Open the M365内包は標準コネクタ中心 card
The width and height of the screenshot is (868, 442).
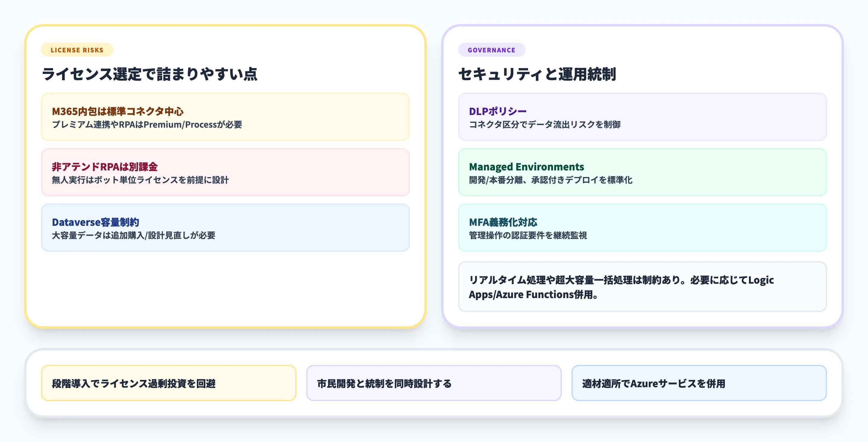[x=225, y=117]
